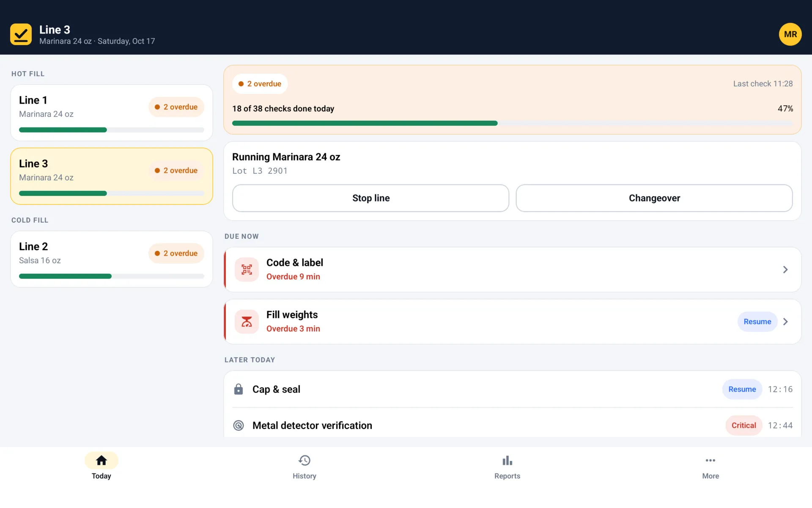Resume the Cap & seal check
The width and height of the screenshot is (812, 508).
coord(742,389)
